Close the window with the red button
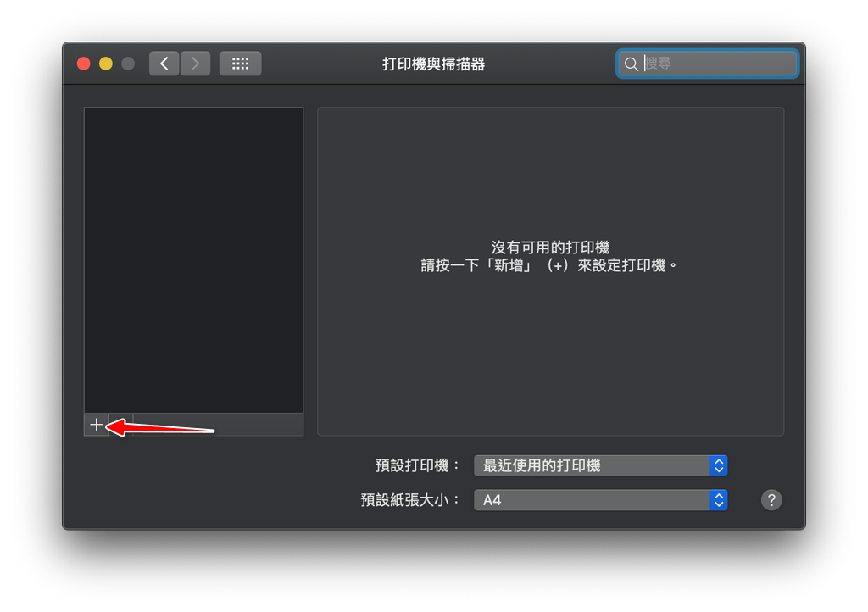Viewport: 868px width, 612px height. point(84,64)
